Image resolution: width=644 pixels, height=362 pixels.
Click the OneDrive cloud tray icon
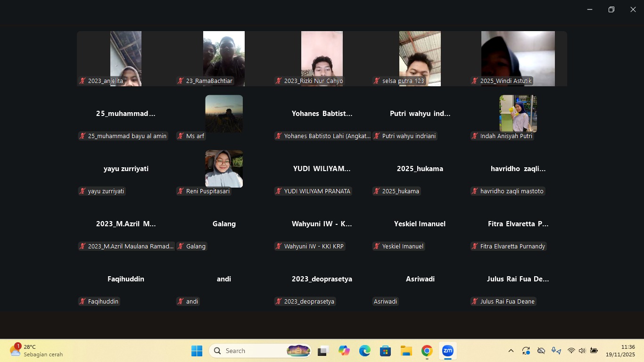click(x=541, y=351)
